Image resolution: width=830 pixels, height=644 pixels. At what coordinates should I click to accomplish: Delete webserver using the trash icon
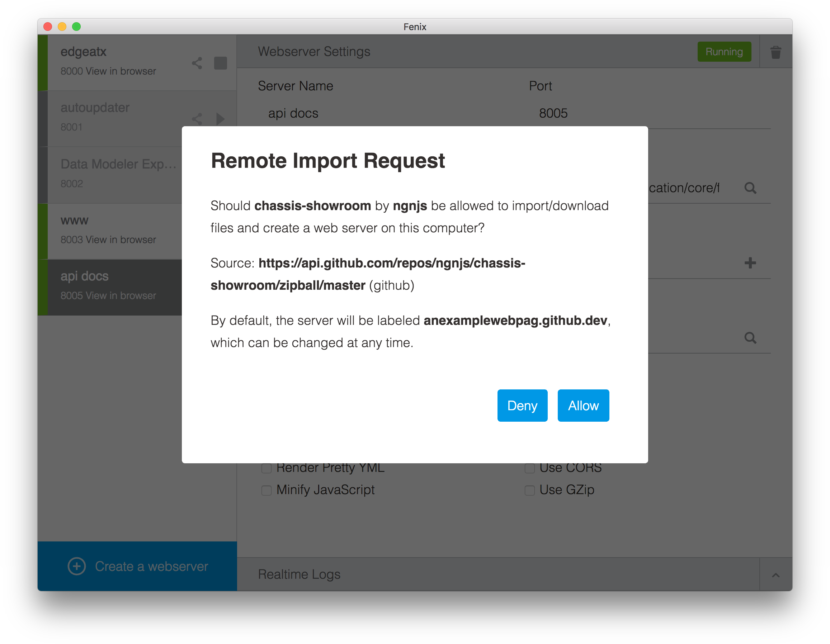(775, 52)
